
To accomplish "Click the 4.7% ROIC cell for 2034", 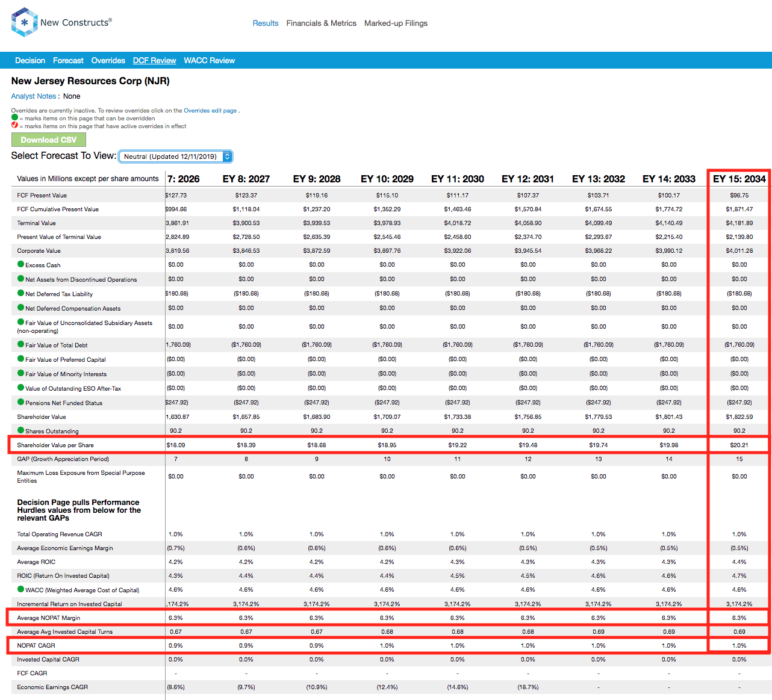I will [x=739, y=576].
